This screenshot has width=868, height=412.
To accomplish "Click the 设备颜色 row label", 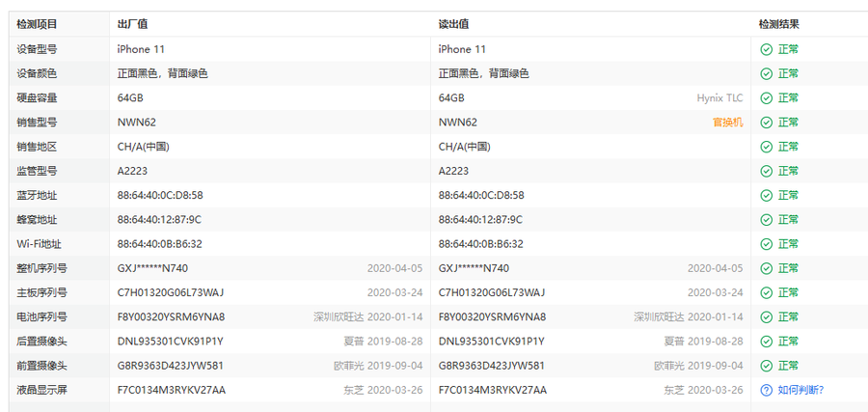I will coord(37,73).
